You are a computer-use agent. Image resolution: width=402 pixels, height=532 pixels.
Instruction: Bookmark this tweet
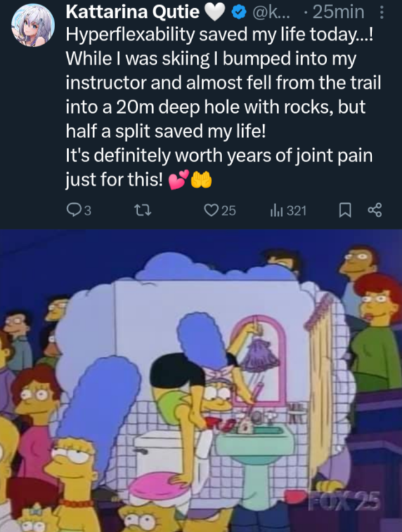click(x=345, y=210)
